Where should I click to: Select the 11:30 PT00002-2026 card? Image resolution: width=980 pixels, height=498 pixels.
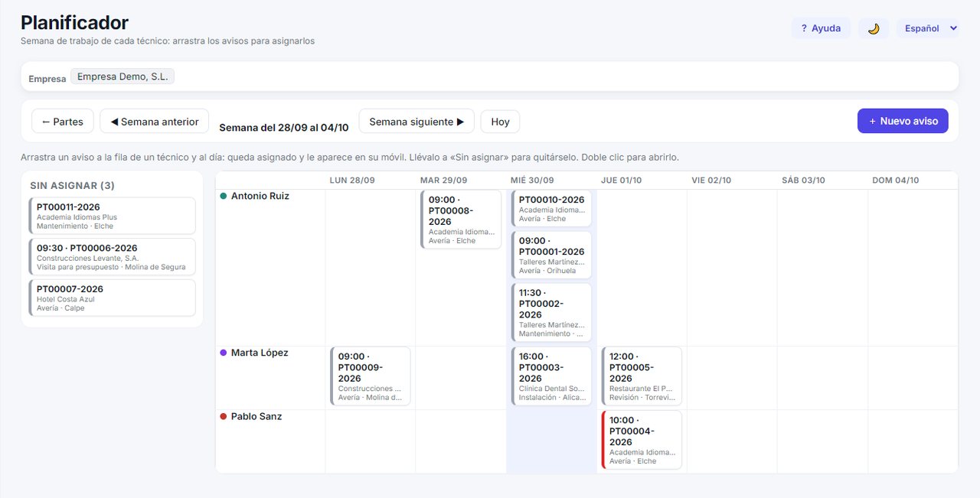tap(551, 313)
